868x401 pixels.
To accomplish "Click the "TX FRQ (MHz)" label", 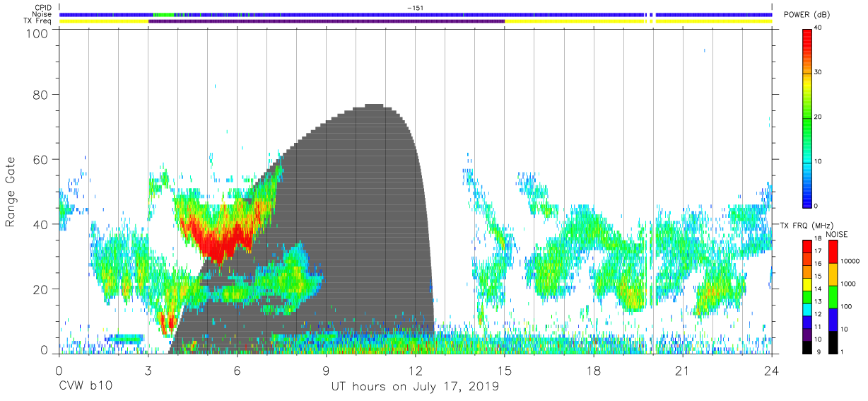I will 806,225.
